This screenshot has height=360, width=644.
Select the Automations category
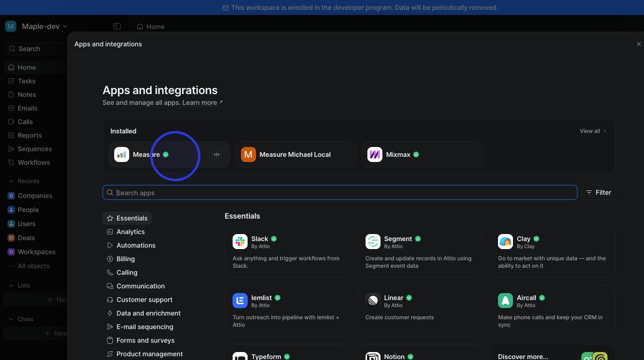pos(131,245)
